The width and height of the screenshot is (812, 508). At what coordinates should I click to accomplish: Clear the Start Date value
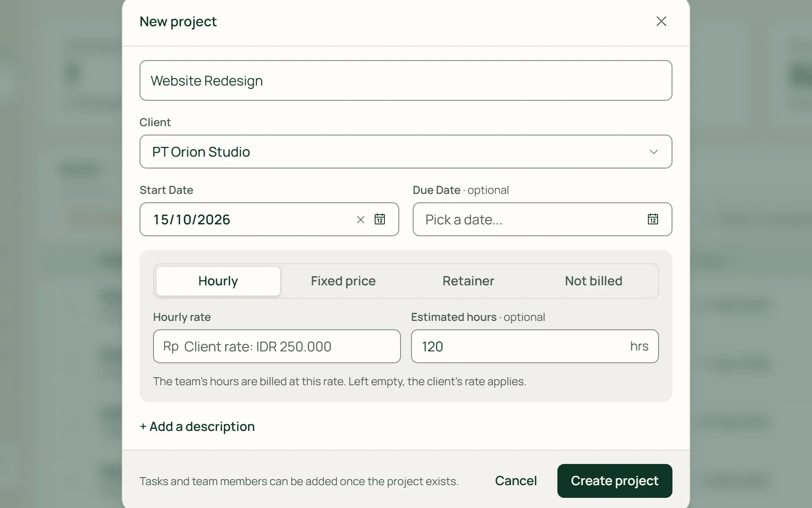[x=360, y=220]
